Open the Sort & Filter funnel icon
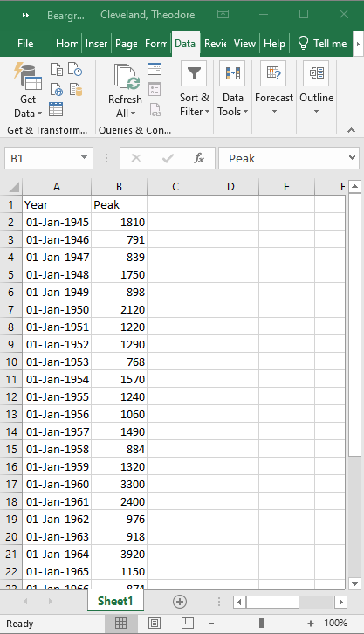 pyautogui.click(x=194, y=73)
